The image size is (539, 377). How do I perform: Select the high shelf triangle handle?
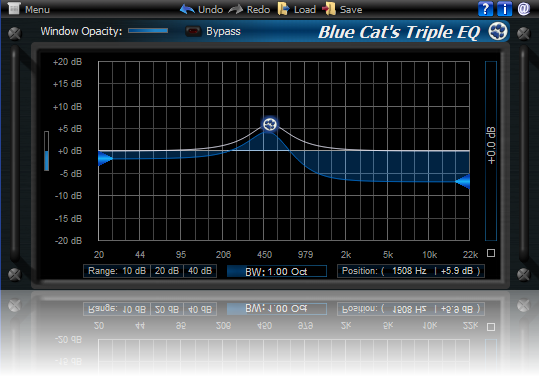click(463, 181)
